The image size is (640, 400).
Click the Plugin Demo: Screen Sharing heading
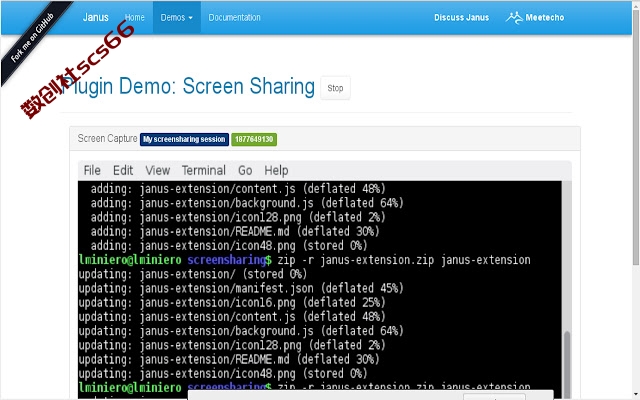point(188,87)
